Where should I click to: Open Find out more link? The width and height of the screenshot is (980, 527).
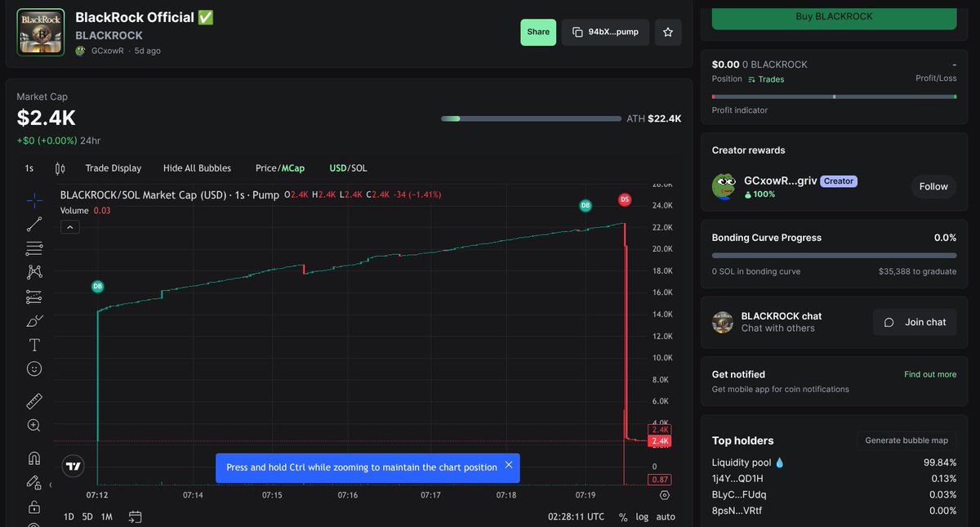(x=930, y=374)
